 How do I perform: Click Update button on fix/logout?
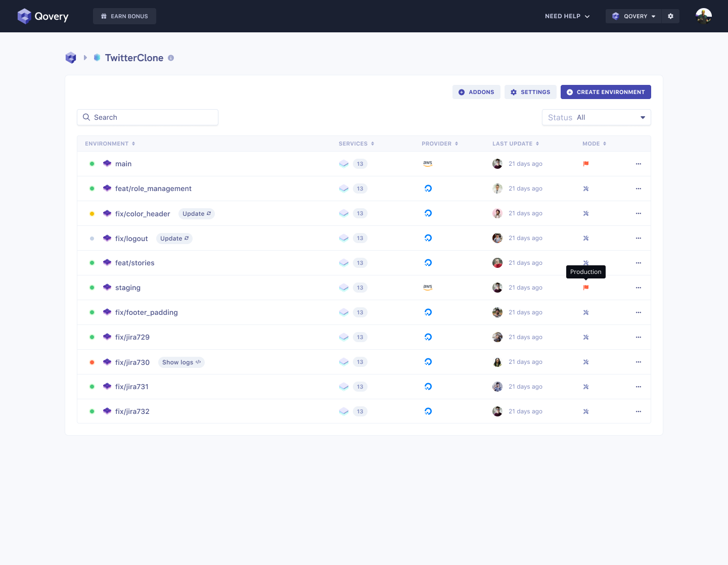click(174, 239)
